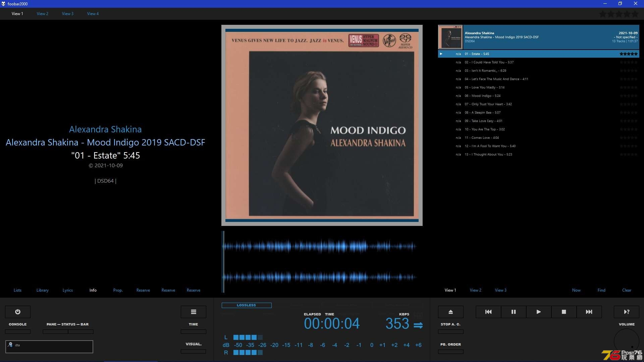
Task: Open the Library panel tab
Action: 43,290
